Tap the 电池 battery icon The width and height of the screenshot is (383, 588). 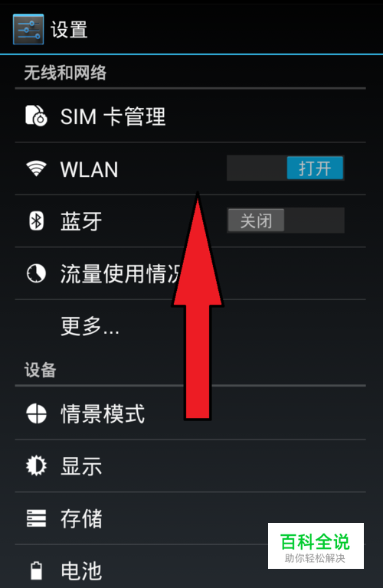(x=37, y=570)
